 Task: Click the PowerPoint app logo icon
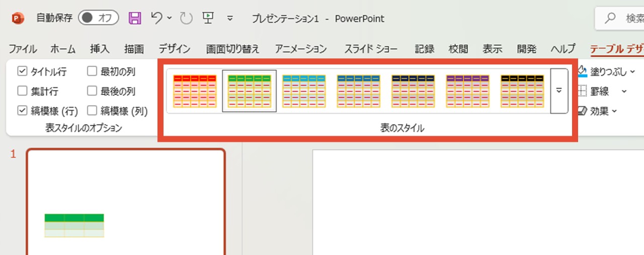click(18, 19)
